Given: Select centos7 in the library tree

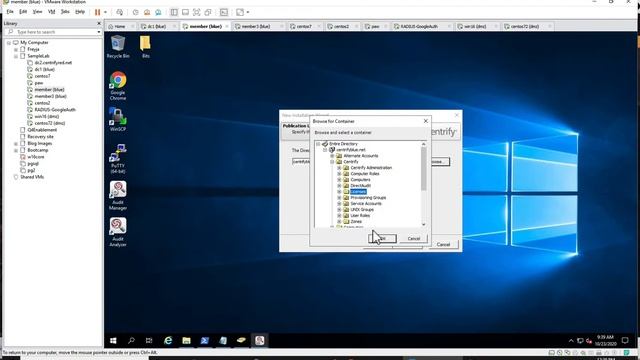Looking at the screenshot, I should point(42,76).
